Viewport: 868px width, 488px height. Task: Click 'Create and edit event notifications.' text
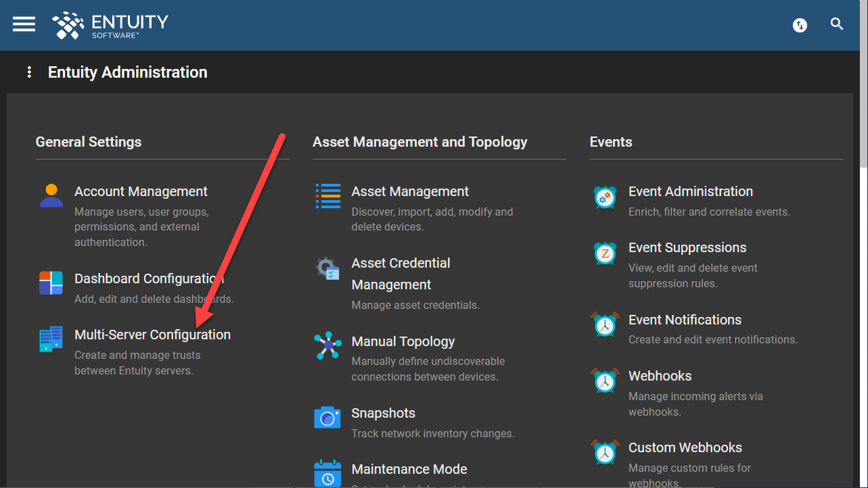point(713,339)
